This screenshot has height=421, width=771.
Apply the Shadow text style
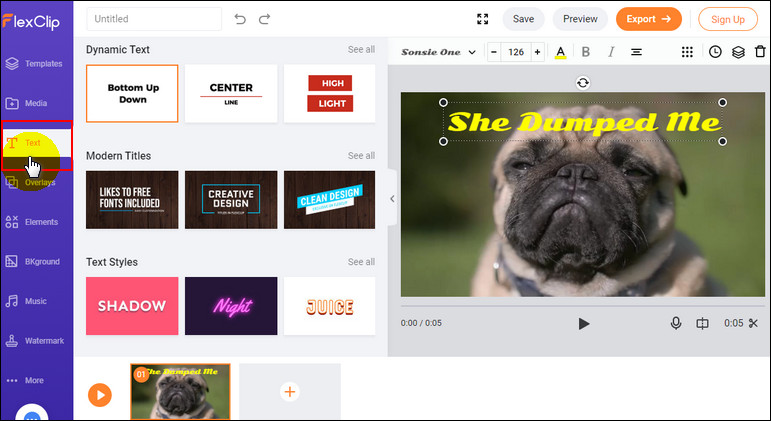132,306
